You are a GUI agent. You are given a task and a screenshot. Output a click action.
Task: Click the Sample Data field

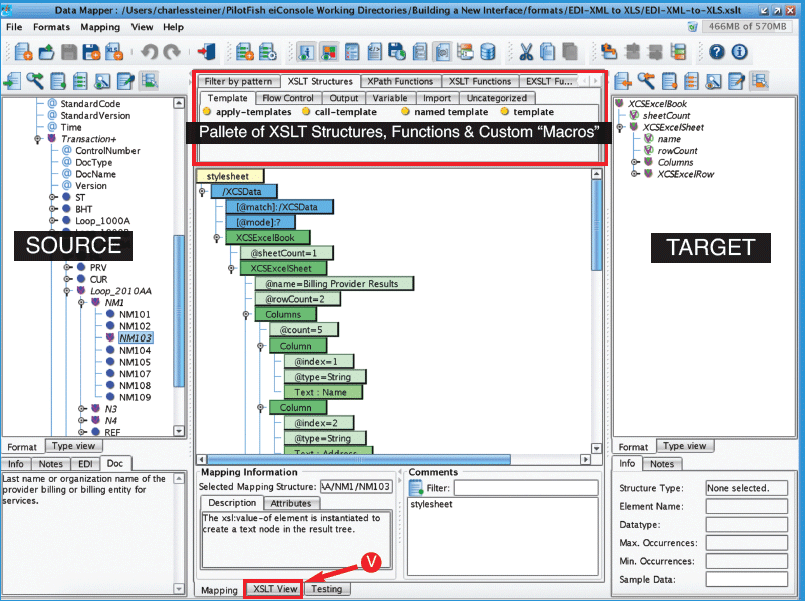(746, 579)
